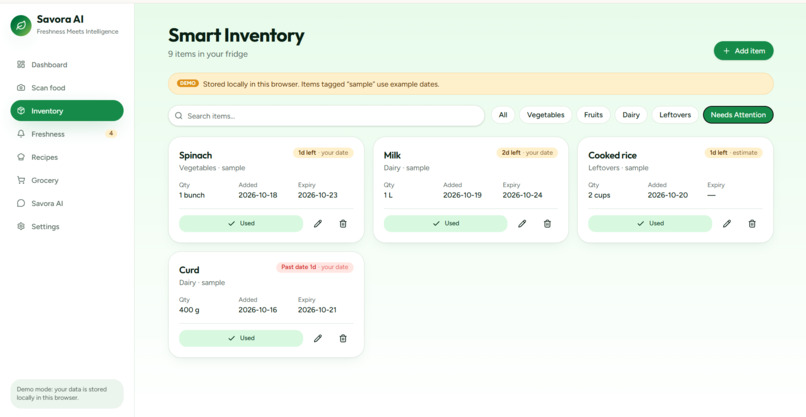Click the search items field

[326, 116]
